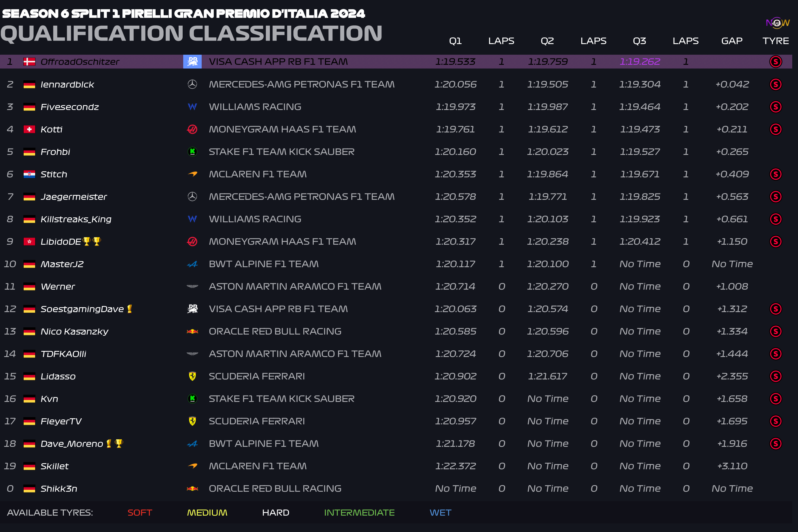Click the Ferrari logo beside FleyerTV
798x532 pixels.
192,421
